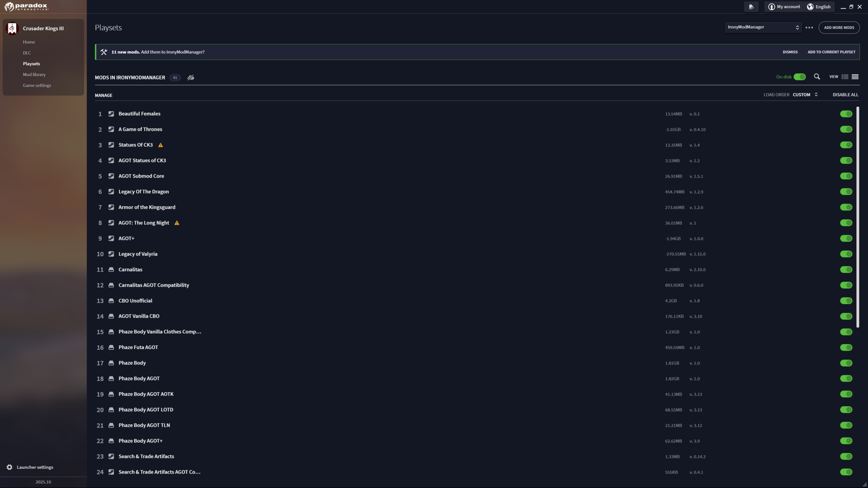Click the mod list vertical scrollbar
This screenshot has width=868, height=488.
tap(858, 217)
